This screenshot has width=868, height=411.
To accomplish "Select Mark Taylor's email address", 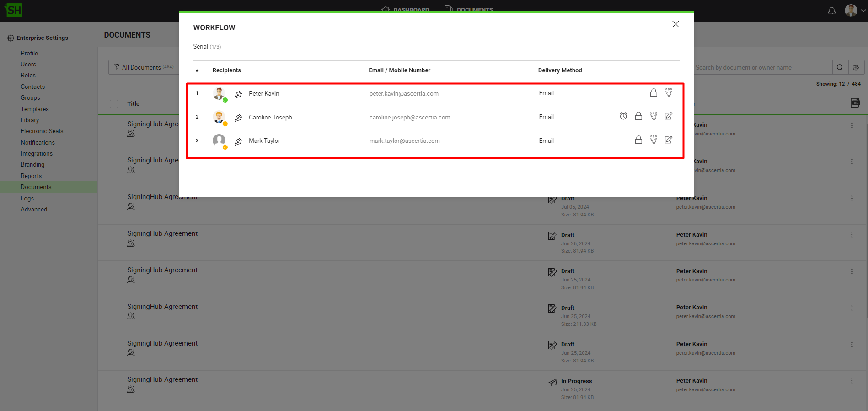I will (404, 141).
